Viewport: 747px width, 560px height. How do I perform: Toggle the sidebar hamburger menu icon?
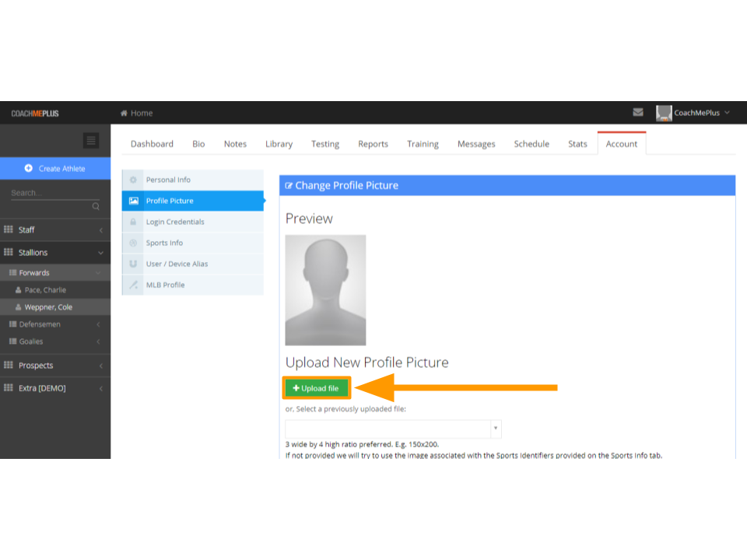(91, 141)
